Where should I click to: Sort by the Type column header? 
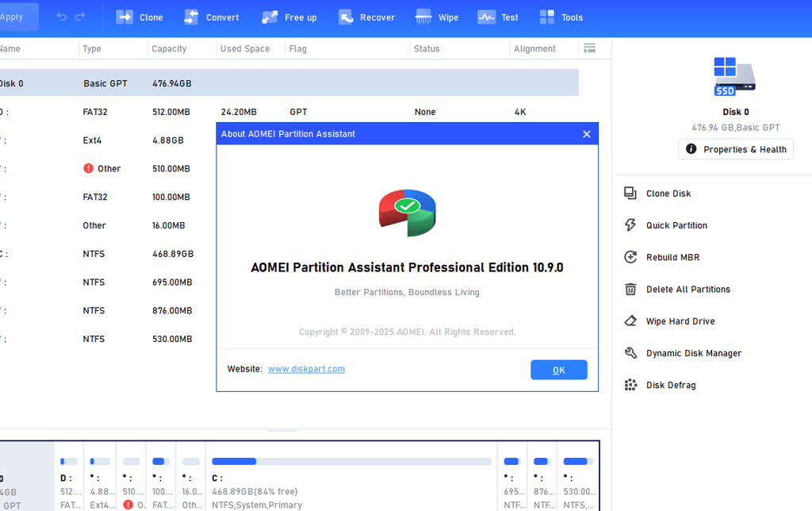point(92,48)
